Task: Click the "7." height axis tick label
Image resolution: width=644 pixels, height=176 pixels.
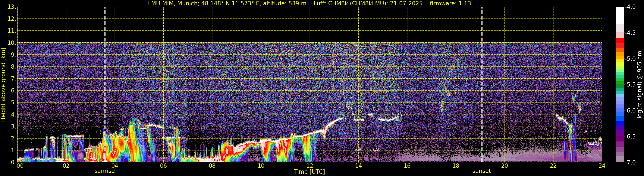Action: point(13,79)
